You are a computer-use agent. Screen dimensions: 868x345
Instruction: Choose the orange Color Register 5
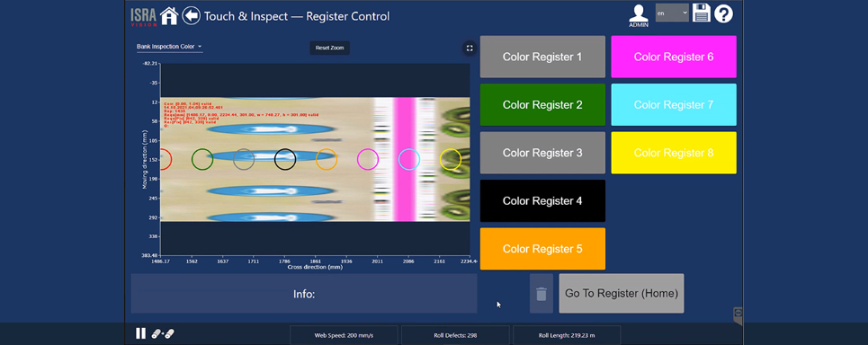(x=542, y=249)
